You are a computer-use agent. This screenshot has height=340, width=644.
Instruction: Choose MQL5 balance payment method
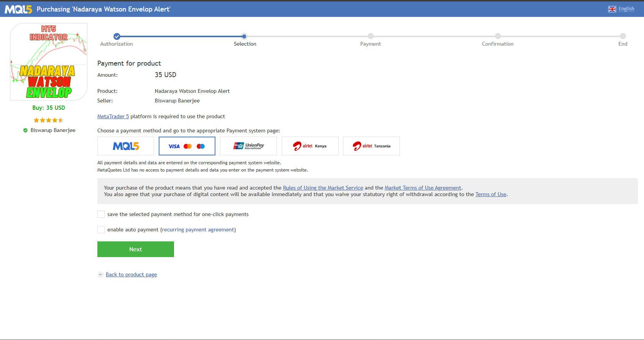tap(126, 146)
